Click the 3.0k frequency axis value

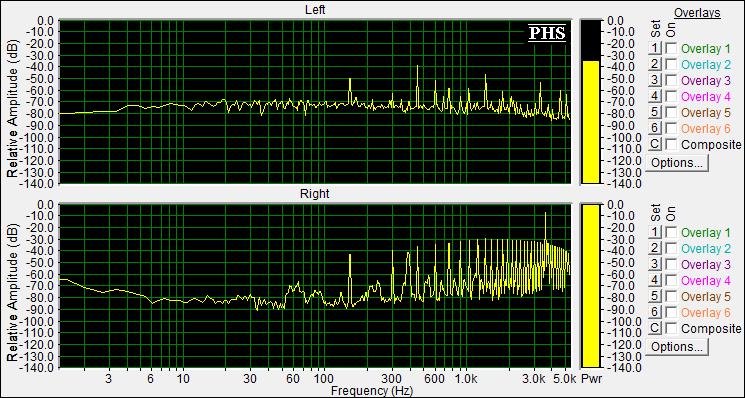(534, 379)
